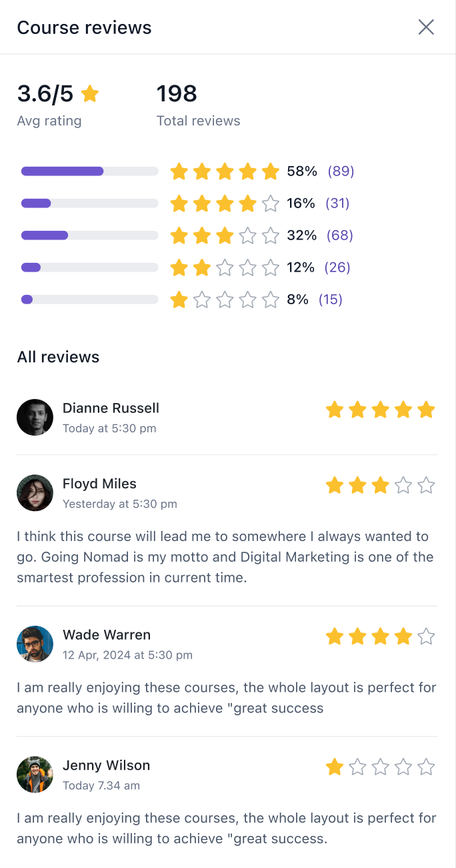The height and width of the screenshot is (868, 456).
Task: Close the Course reviews panel
Action: 426,27
